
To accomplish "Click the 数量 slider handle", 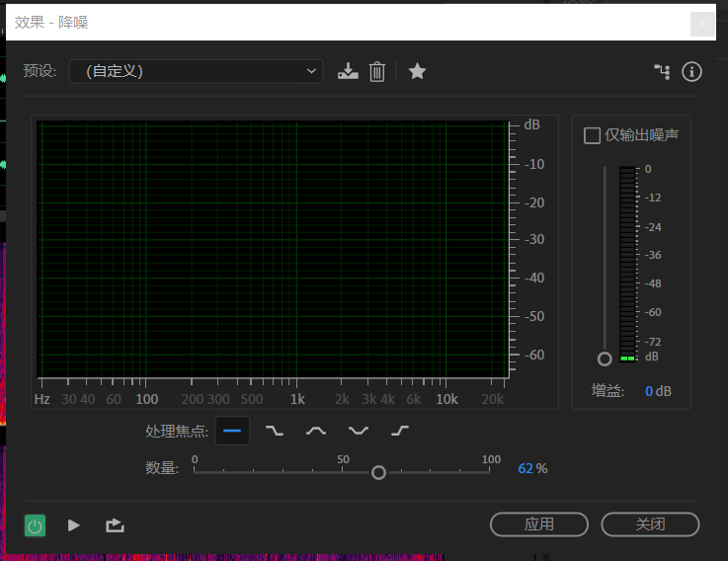I will [378, 473].
